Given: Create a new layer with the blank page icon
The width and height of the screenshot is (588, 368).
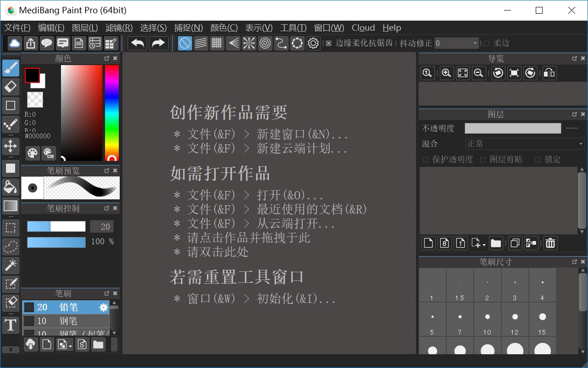Looking at the screenshot, I should pyautogui.click(x=428, y=243).
